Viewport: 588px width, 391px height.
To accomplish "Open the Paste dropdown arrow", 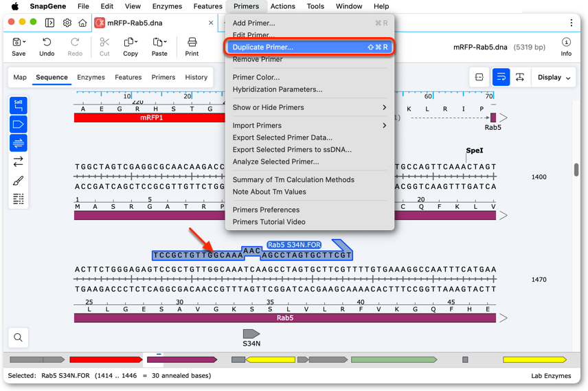I will (166, 41).
